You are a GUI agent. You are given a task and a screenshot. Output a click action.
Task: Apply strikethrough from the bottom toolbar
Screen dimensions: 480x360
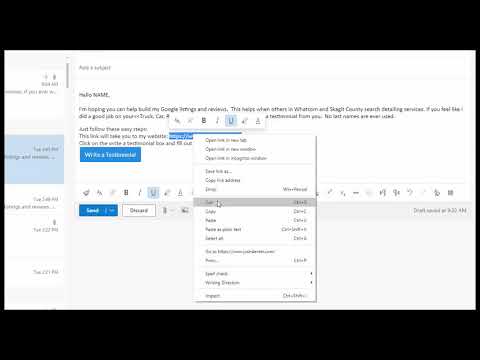point(356,193)
